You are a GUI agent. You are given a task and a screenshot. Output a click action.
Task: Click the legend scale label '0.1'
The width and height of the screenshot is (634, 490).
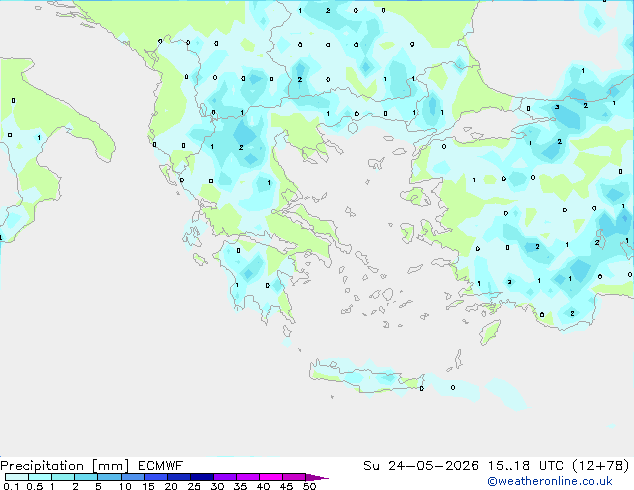coord(11,486)
